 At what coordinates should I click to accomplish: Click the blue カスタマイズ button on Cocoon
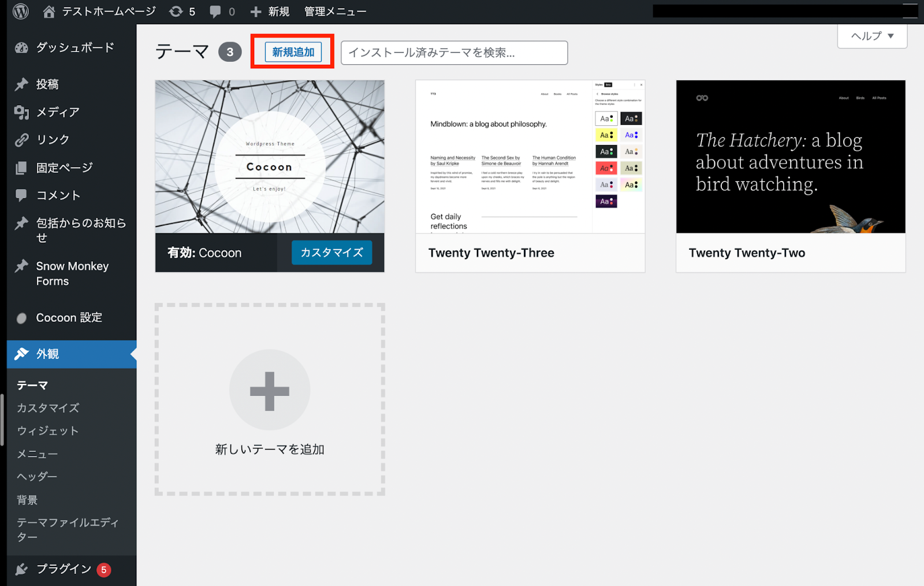(x=331, y=253)
